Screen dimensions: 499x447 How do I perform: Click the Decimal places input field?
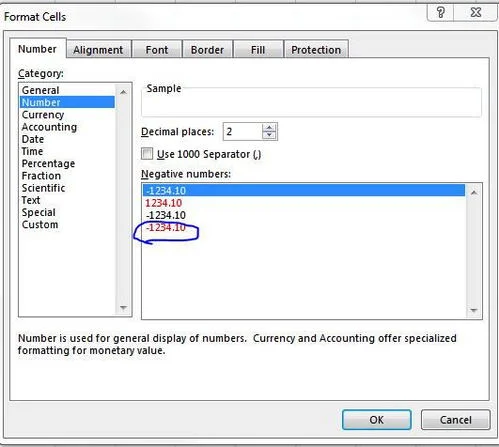(x=243, y=131)
